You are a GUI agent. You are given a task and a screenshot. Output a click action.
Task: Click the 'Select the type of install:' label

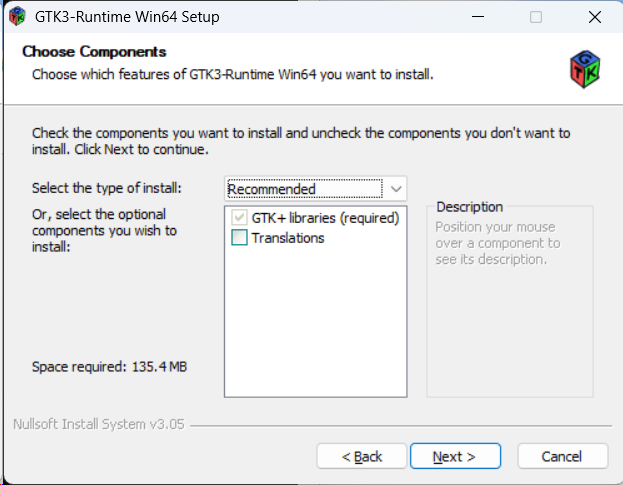[106, 188]
